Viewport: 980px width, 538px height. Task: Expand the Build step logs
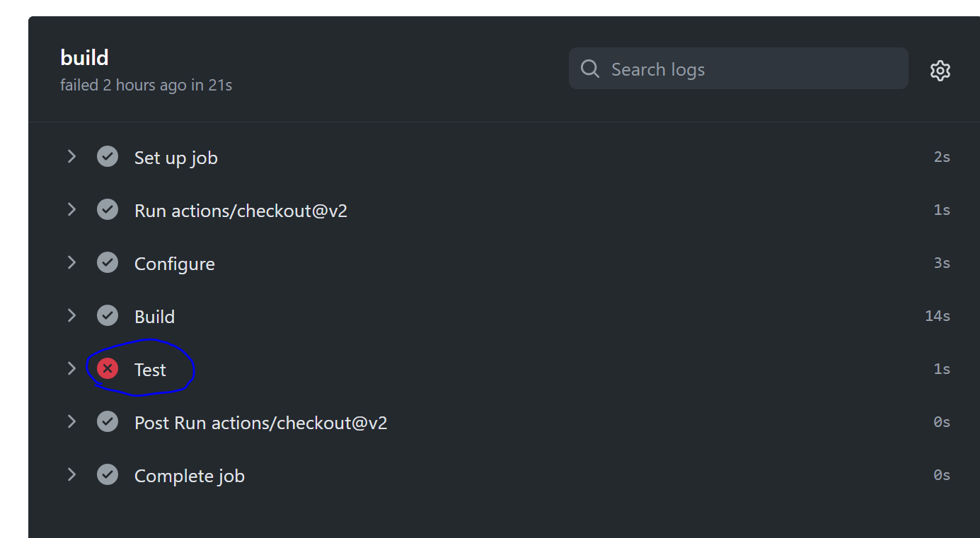(x=71, y=315)
